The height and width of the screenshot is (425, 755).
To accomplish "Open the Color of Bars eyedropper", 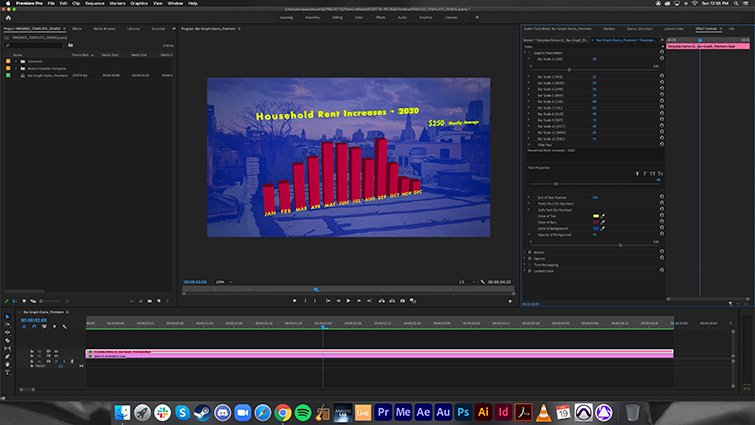I will 603,222.
